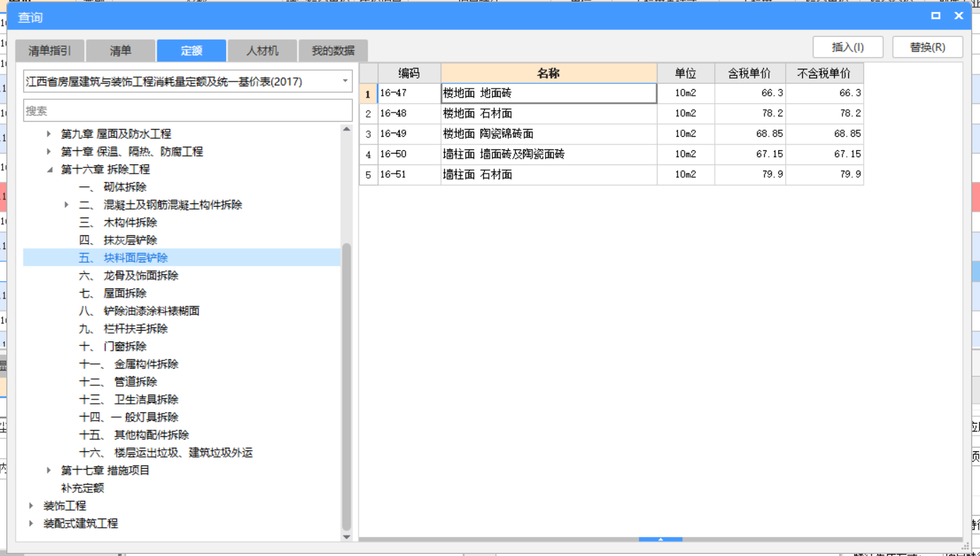Select 十三、卫生洁具拆除 tree item

pos(128,399)
